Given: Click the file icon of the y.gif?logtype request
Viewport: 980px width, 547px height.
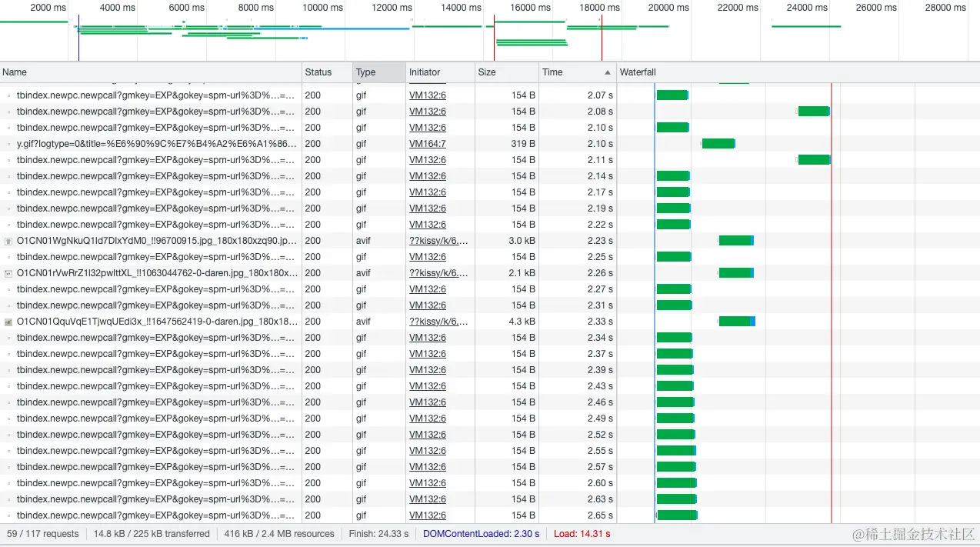Looking at the screenshot, I should (8, 144).
